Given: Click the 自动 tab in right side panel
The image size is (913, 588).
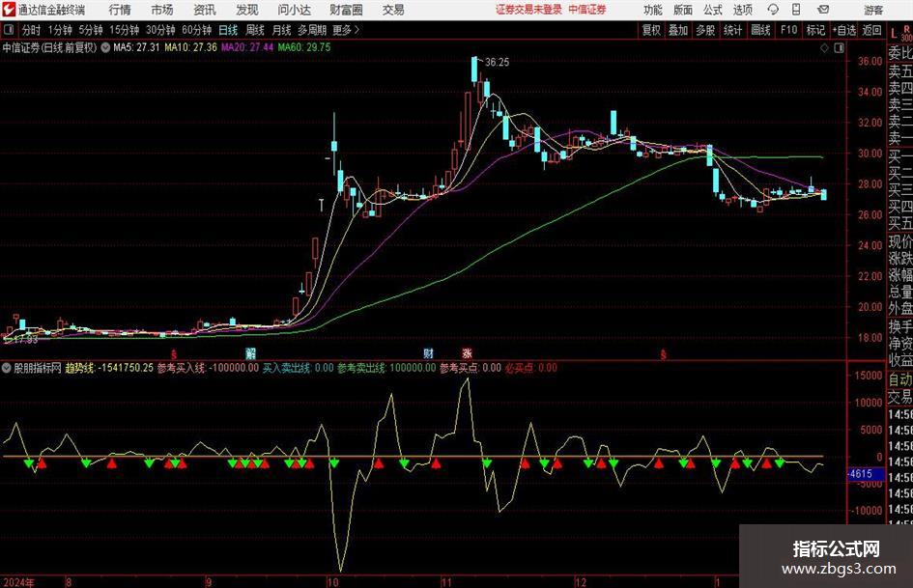Looking at the screenshot, I should (x=900, y=379).
